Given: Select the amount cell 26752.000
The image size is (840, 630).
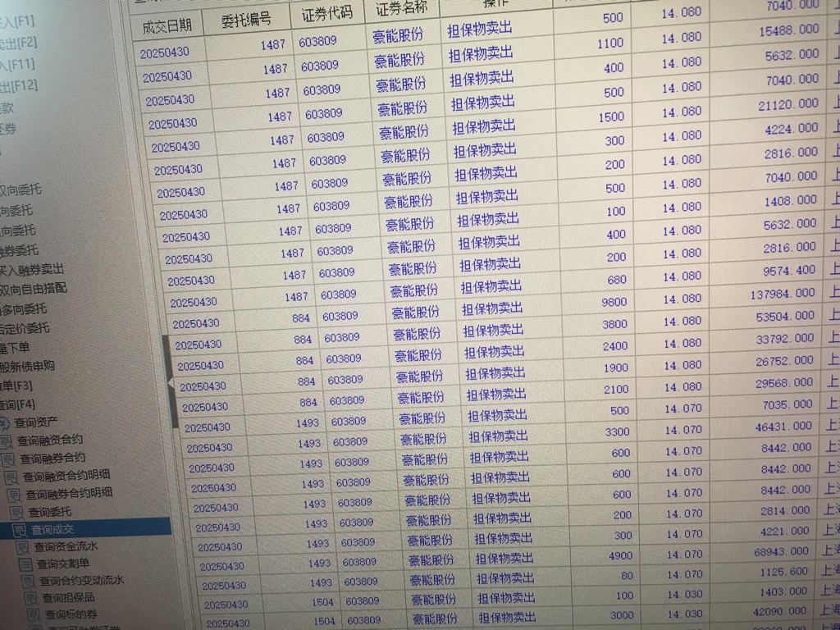Looking at the screenshot, I should pyautogui.click(x=784, y=362).
